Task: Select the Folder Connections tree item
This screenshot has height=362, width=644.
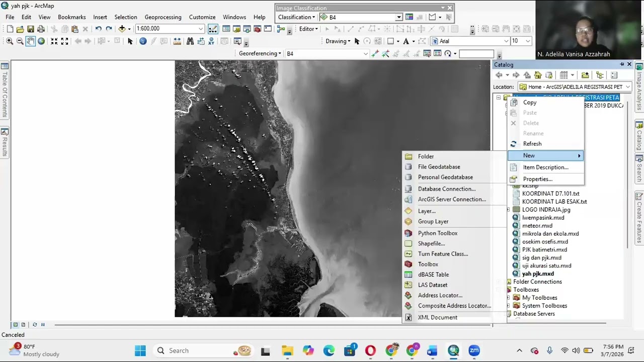Action: (537, 282)
